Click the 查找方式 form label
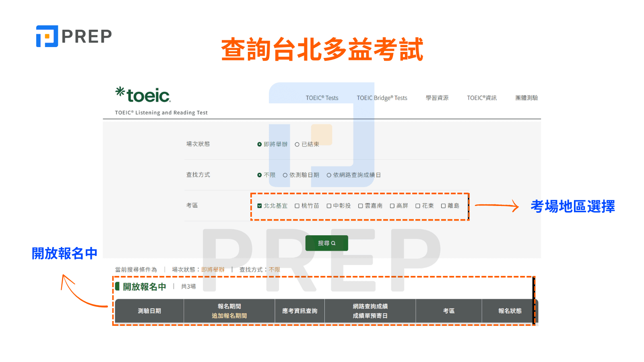 point(198,175)
